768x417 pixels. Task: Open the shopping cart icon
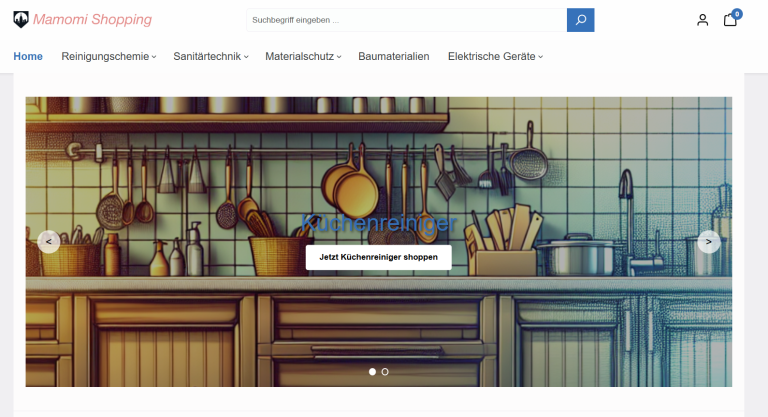[x=729, y=21]
